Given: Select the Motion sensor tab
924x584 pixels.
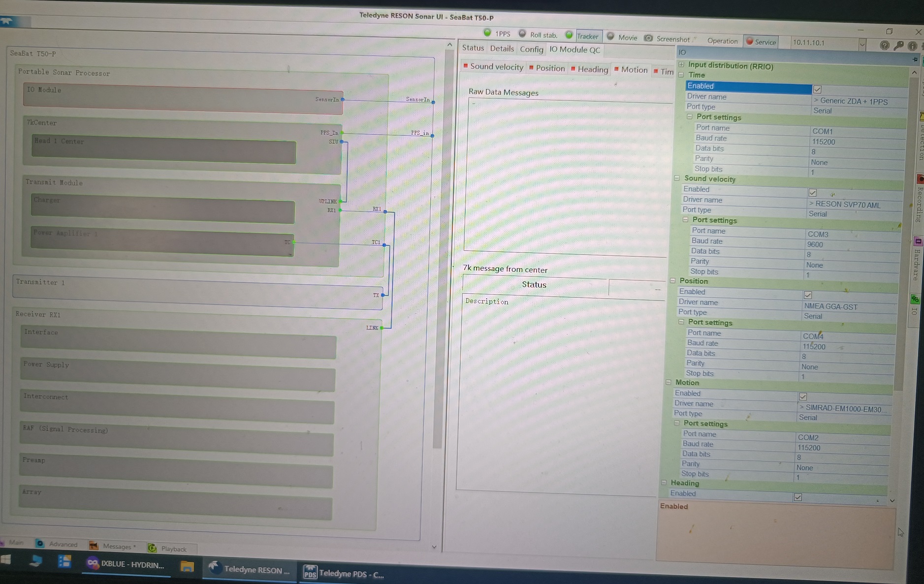Looking at the screenshot, I should [x=631, y=70].
